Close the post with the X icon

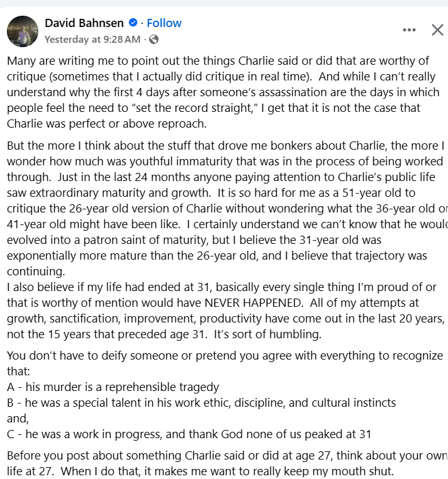point(437,30)
